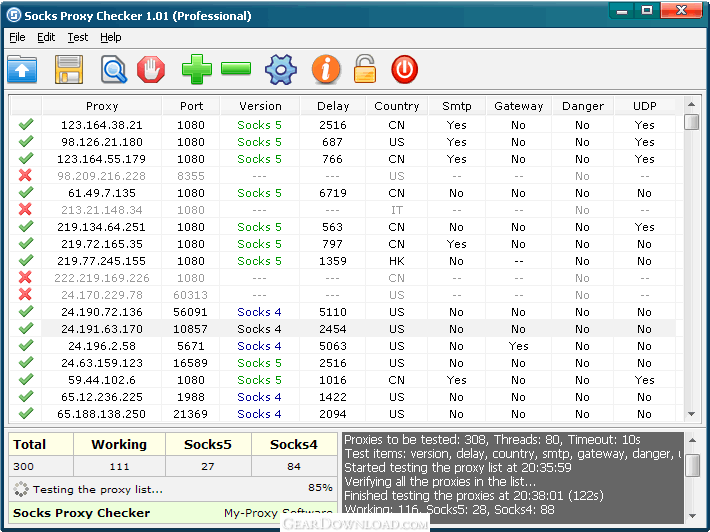
Task: Click the proxy list scrollbar thumb
Action: [x=691, y=121]
